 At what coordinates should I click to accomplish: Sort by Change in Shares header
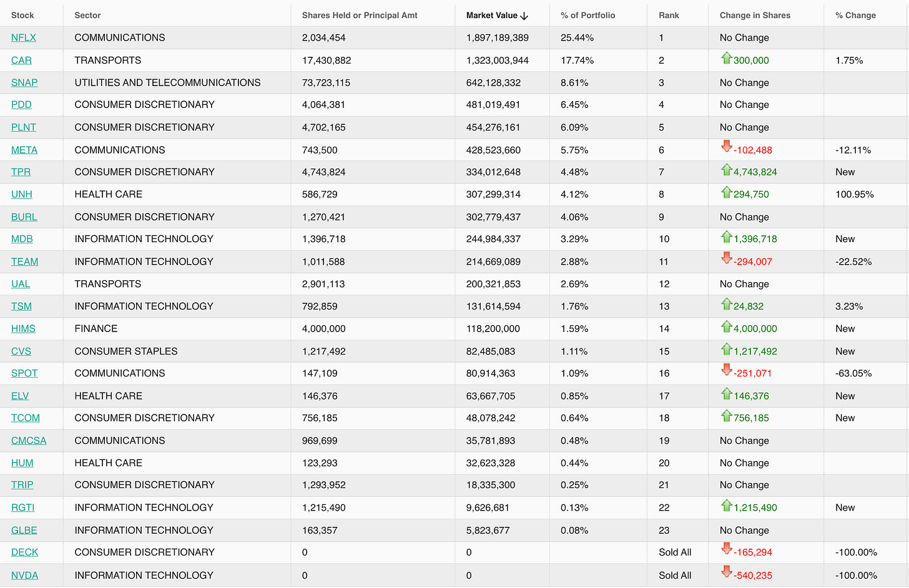pyautogui.click(x=755, y=15)
